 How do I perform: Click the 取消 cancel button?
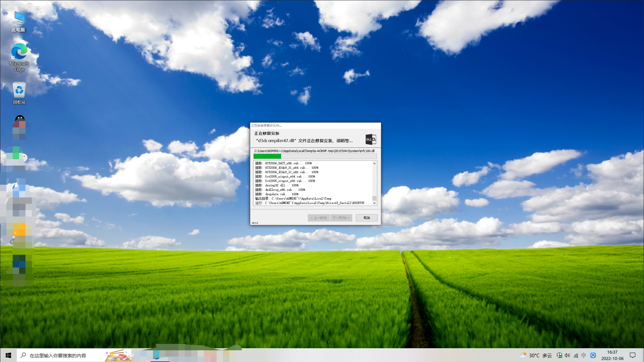366,218
